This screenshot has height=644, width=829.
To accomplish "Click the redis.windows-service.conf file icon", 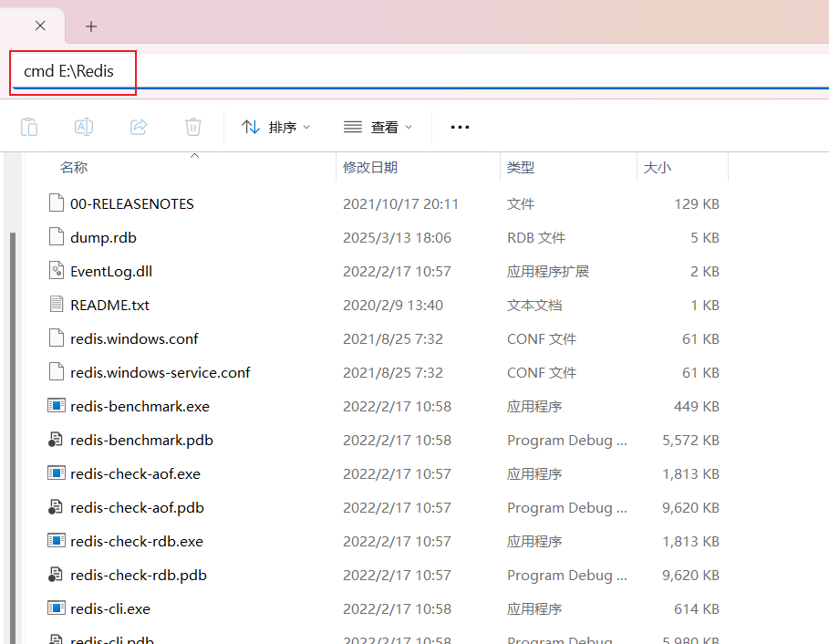I will (57, 371).
